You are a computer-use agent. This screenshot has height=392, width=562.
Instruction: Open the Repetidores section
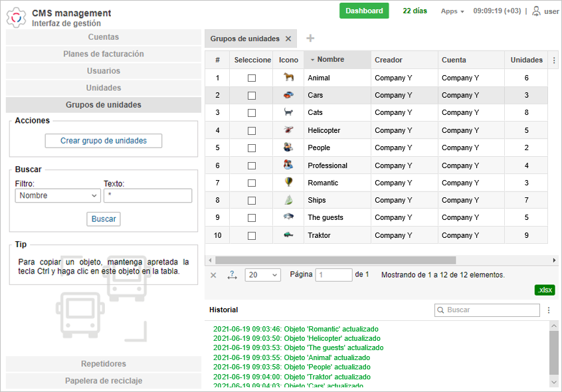(x=104, y=363)
